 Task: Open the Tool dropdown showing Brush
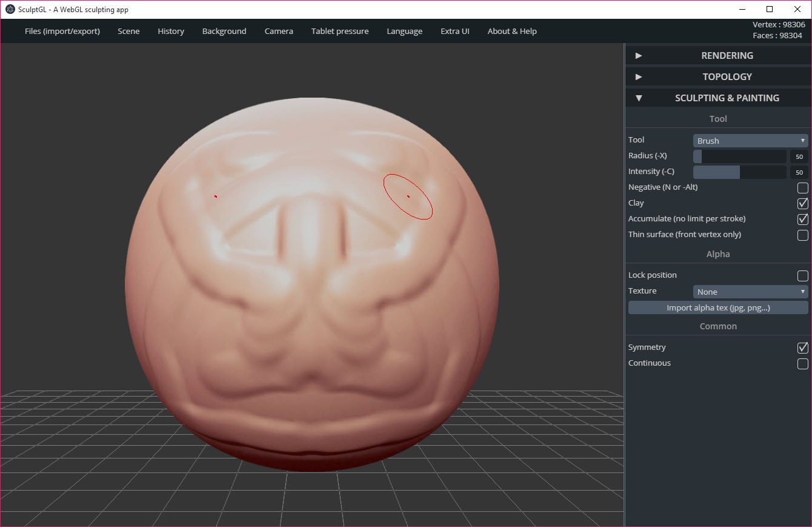(750, 141)
